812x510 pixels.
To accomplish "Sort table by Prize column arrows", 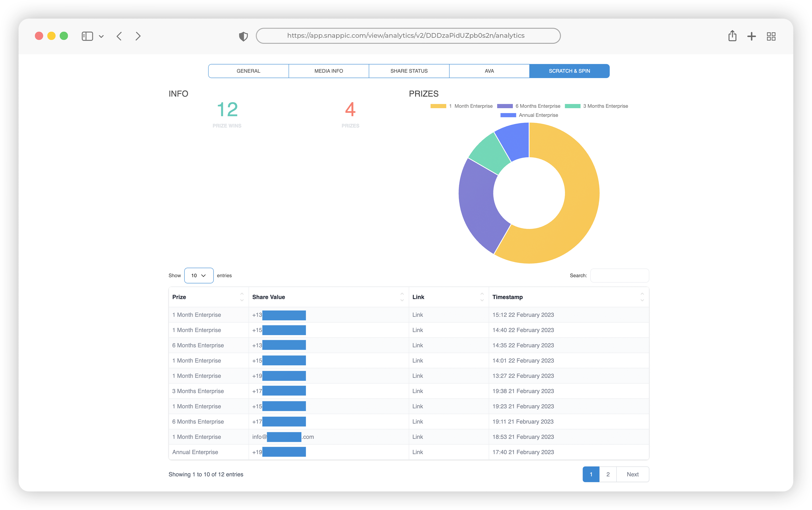I will pyautogui.click(x=242, y=297).
